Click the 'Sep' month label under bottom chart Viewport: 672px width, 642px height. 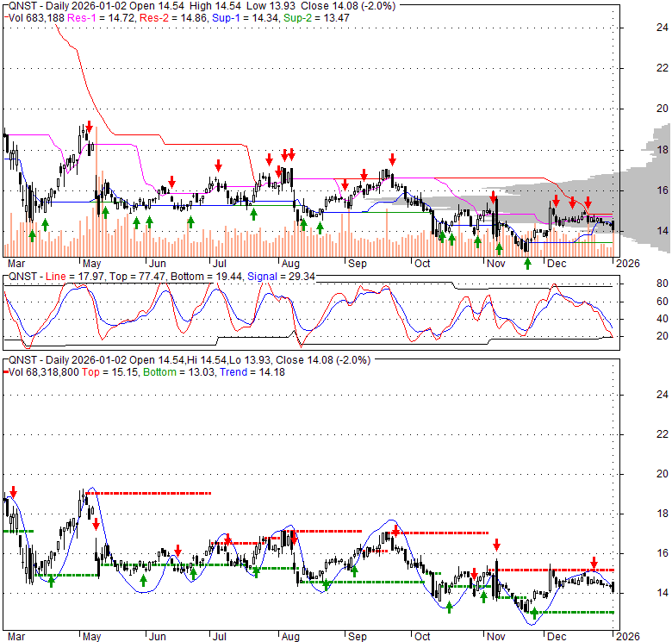[x=358, y=637]
